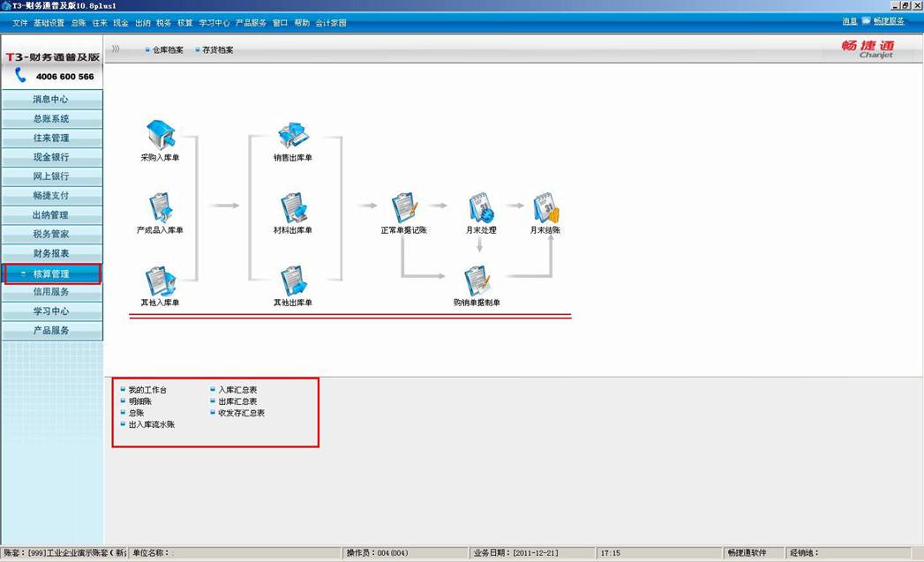Click the 畅捷通 Chanjet logo
Image resolution: width=924 pixels, height=562 pixels.
coord(868,49)
